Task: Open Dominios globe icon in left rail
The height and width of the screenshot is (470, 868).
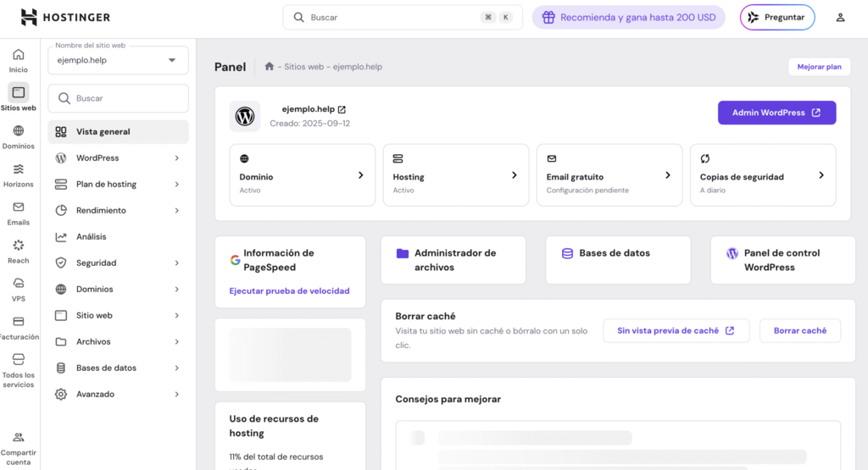Action: [x=19, y=130]
